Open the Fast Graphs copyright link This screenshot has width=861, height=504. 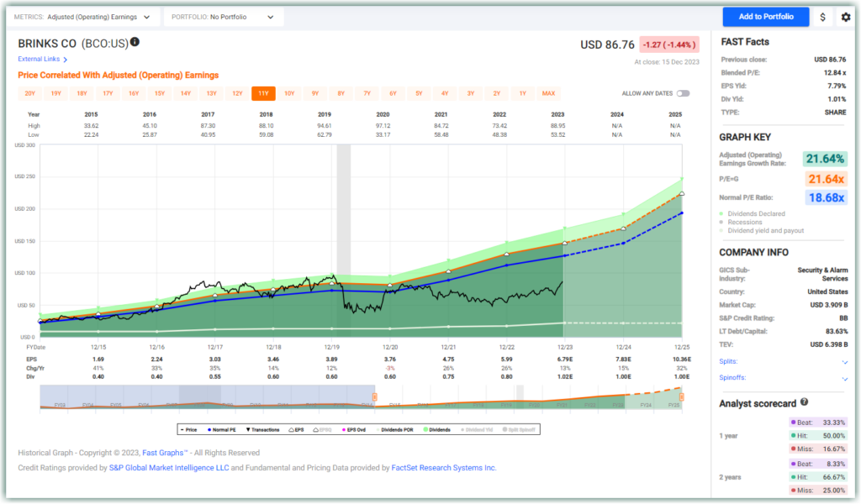click(x=163, y=453)
